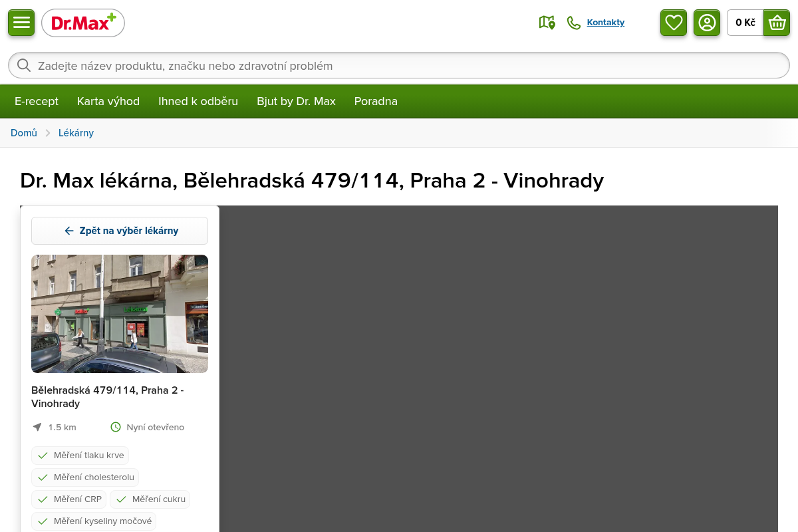Select the Měření tlaku krve tag
The image size is (798, 532).
click(80, 456)
